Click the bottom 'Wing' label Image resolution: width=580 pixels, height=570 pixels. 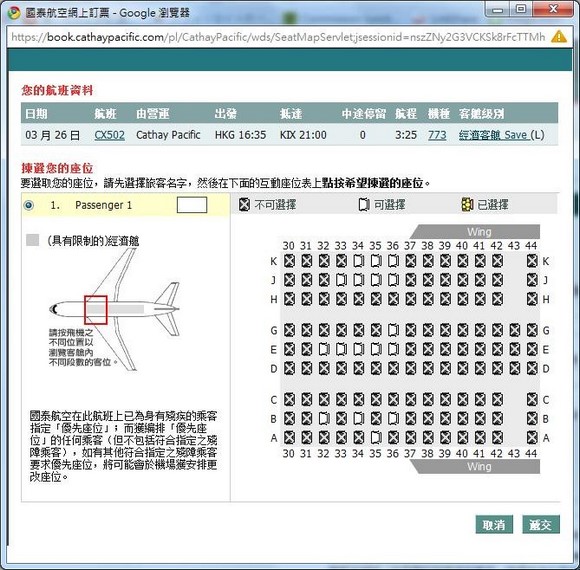click(x=479, y=466)
